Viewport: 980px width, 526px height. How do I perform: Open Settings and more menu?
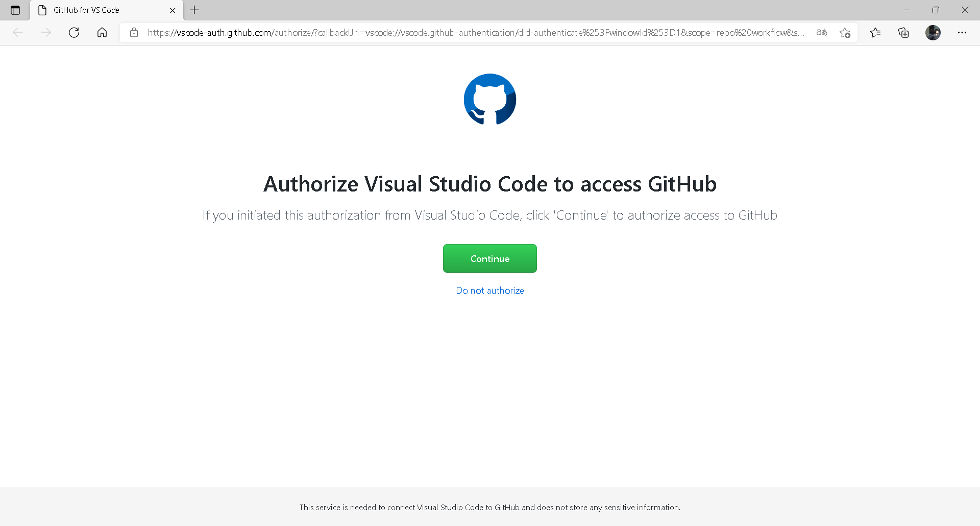click(963, 32)
